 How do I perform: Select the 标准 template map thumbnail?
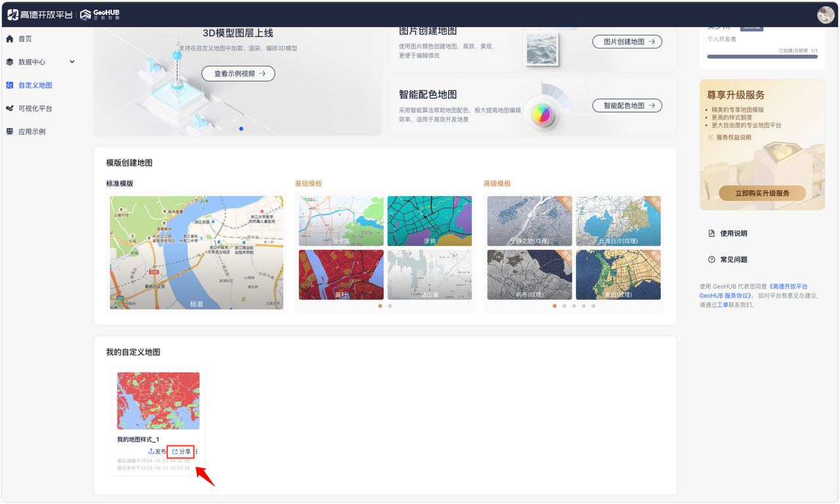(197, 253)
